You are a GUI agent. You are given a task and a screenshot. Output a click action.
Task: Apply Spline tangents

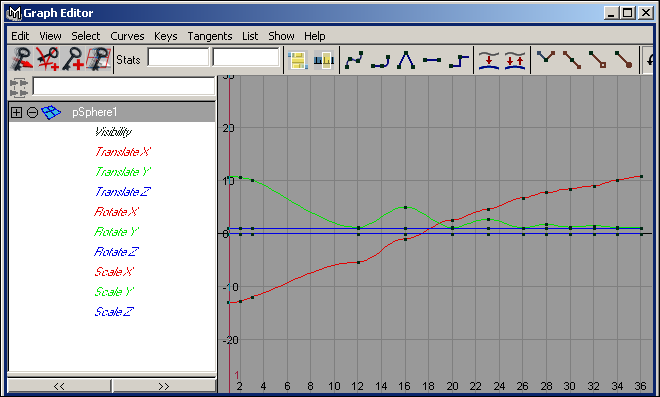coord(354,60)
